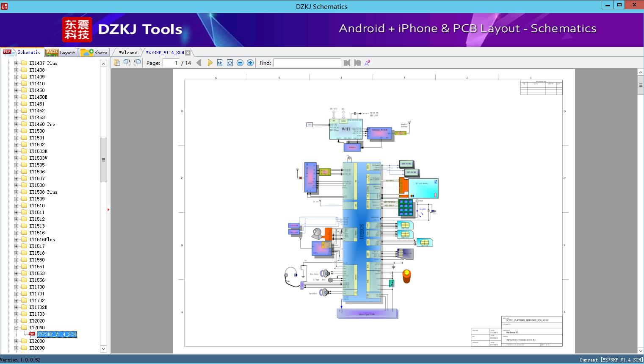Viewport: 644px width, 364px height.
Task: Click the IT1516 folder icon
Action: pos(24,233)
